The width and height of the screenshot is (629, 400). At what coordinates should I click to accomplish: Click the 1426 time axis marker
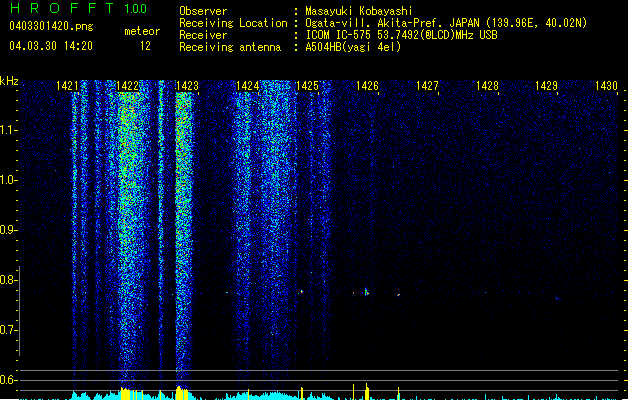(x=367, y=86)
